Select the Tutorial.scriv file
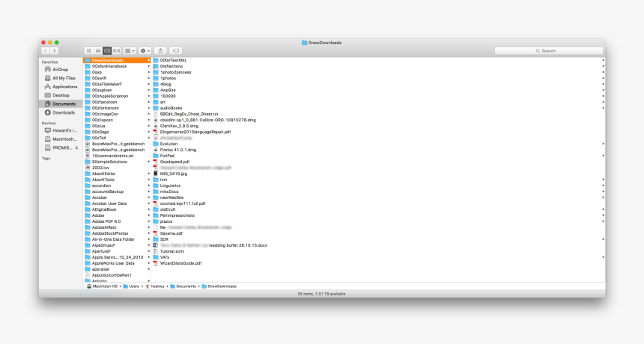 tap(379, 251)
